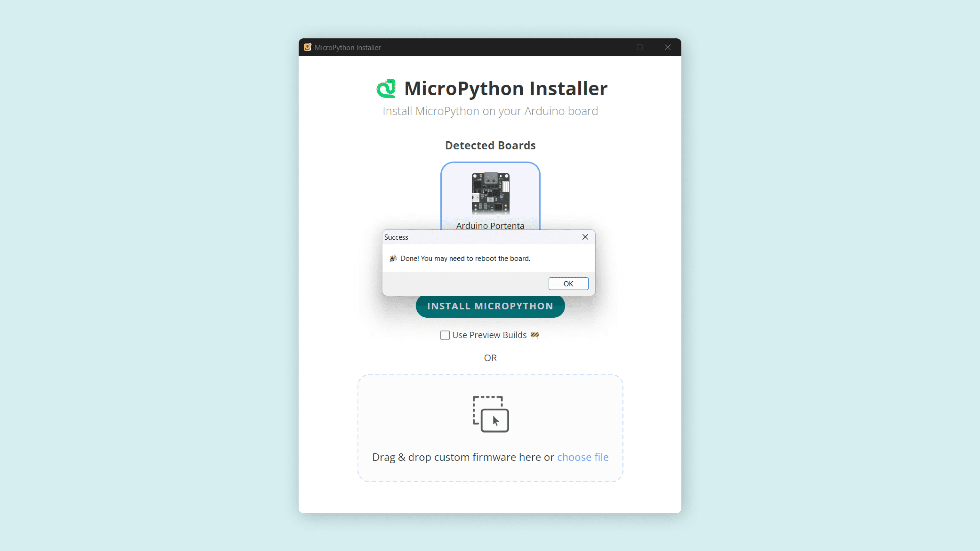Click the Arduino Portenta board image
This screenshot has width=980, height=551.
[x=490, y=193]
